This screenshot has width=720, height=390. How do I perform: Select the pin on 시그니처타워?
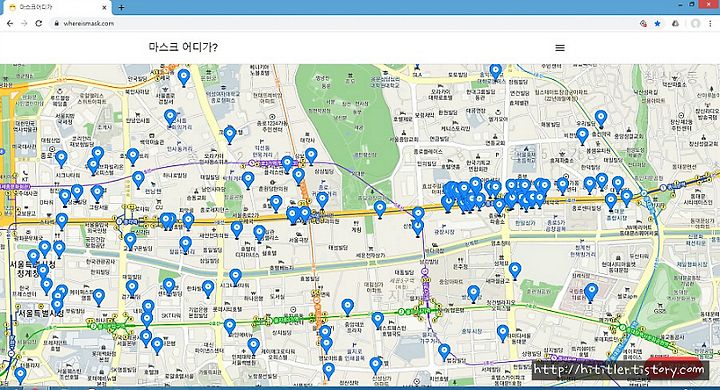(235, 277)
